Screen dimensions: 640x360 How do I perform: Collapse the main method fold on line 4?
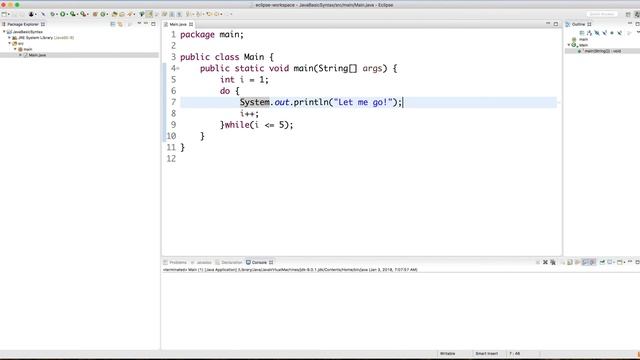(x=178, y=69)
